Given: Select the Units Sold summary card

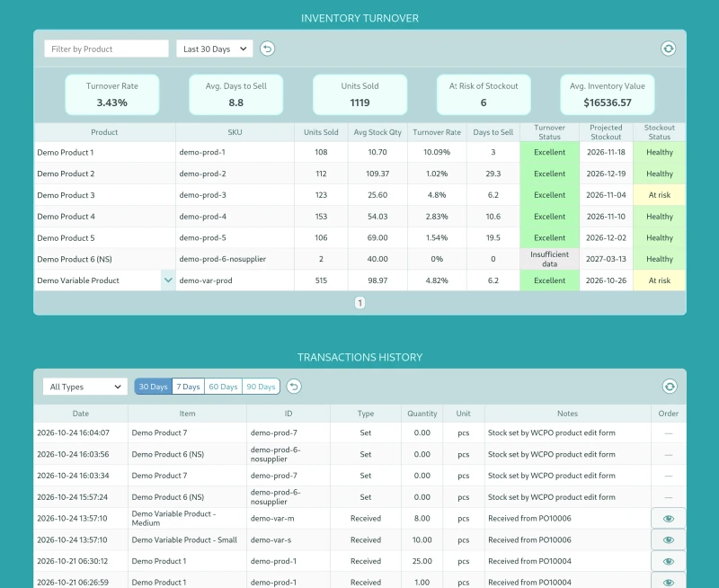Looking at the screenshot, I should (360, 94).
